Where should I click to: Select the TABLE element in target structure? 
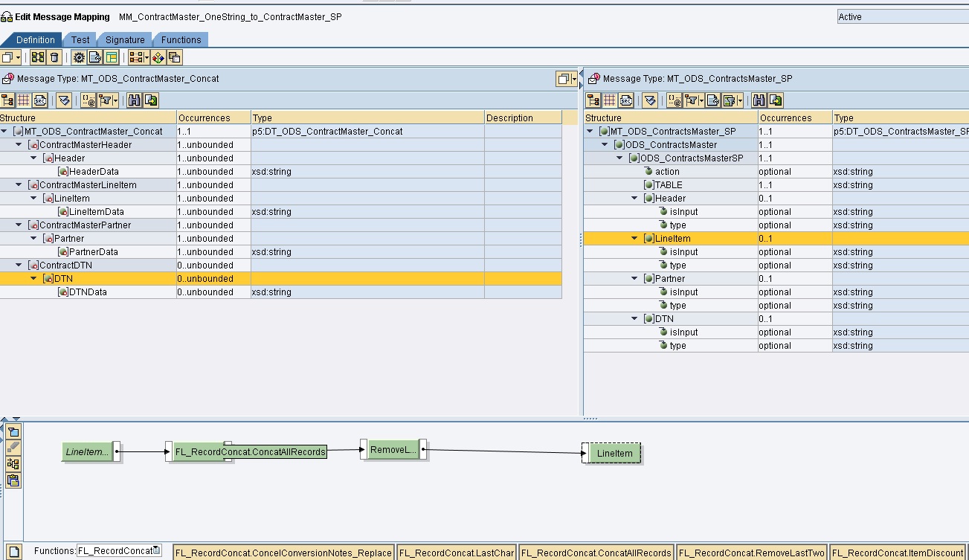tap(668, 185)
